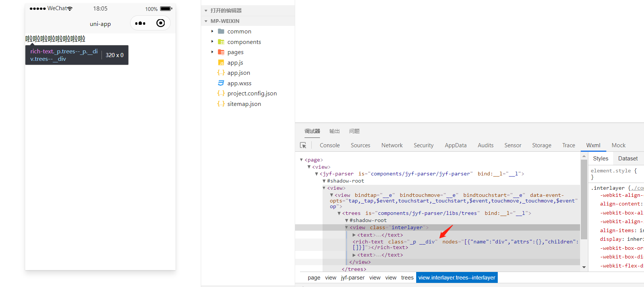This screenshot has height=287, width=644.
Task: Click the align-items style property
Action: pyautogui.click(x=622, y=230)
